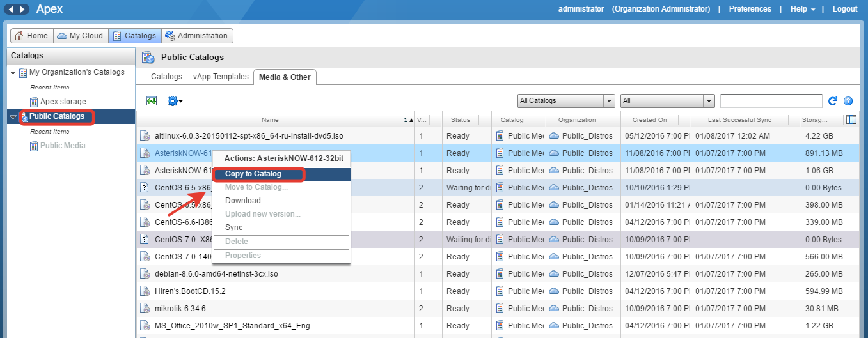Open the gear actions menu

[x=175, y=101]
